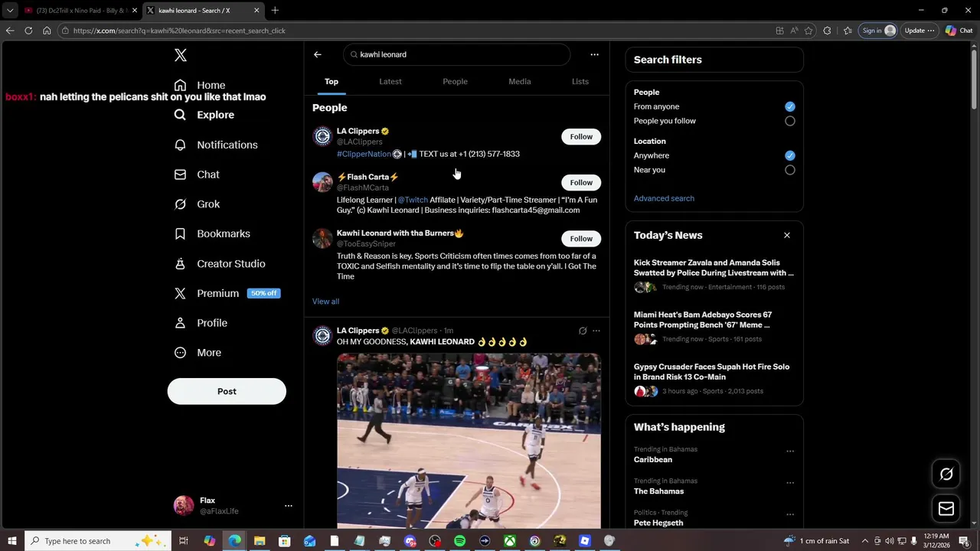Click in the kawhi leonard search box
The width and height of the screenshot is (980, 551).
pos(457,54)
